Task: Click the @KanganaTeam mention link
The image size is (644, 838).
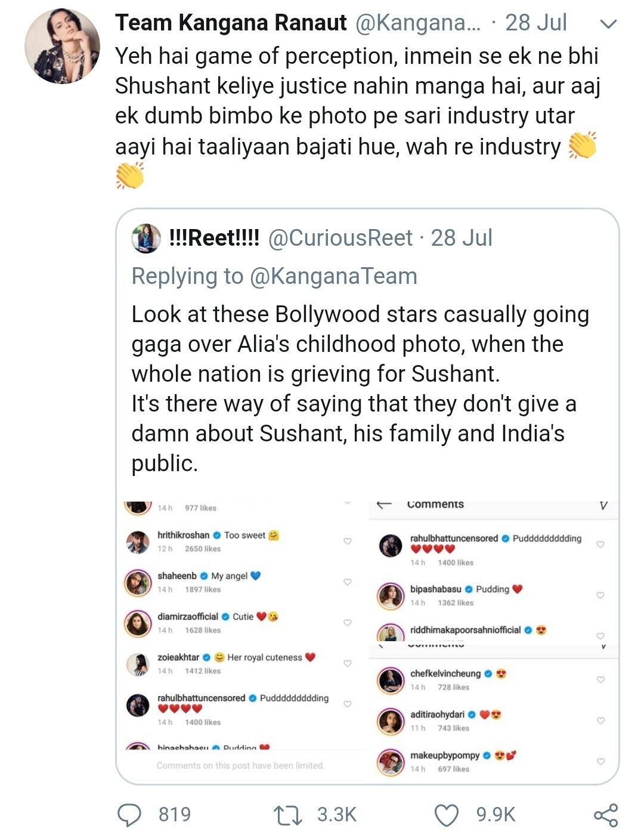Action: click(333, 276)
